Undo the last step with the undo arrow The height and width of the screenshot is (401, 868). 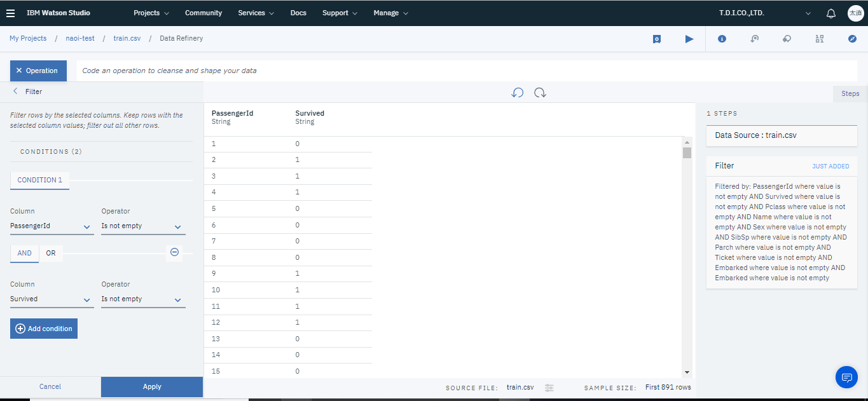[x=517, y=93]
